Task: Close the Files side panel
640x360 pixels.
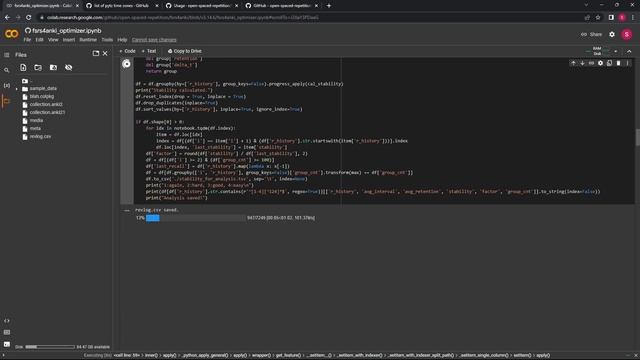Action: point(105,53)
